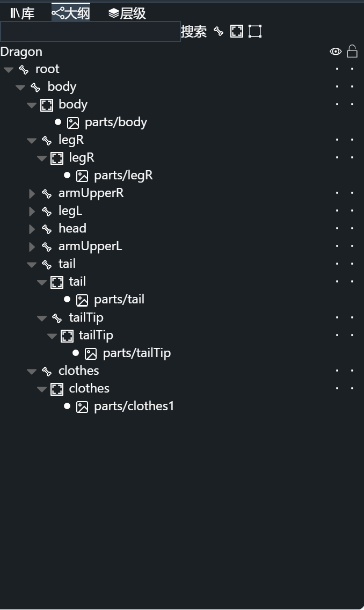Expand the legL bone node

(32, 211)
